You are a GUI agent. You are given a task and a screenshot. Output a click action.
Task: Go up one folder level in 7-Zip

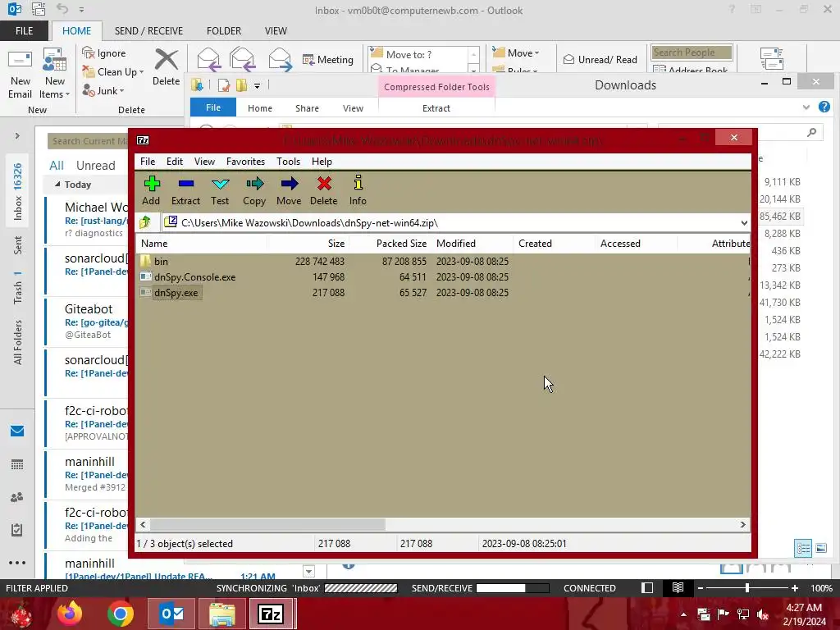point(145,222)
